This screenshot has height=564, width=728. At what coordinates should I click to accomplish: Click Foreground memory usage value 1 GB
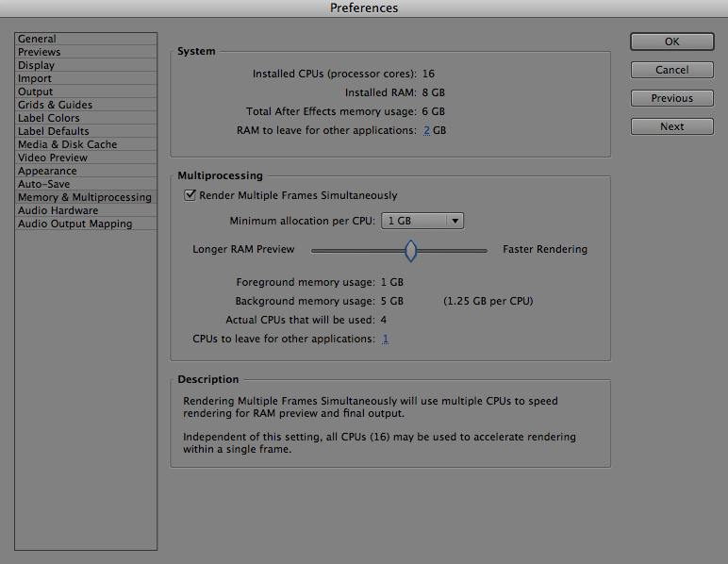tap(392, 282)
